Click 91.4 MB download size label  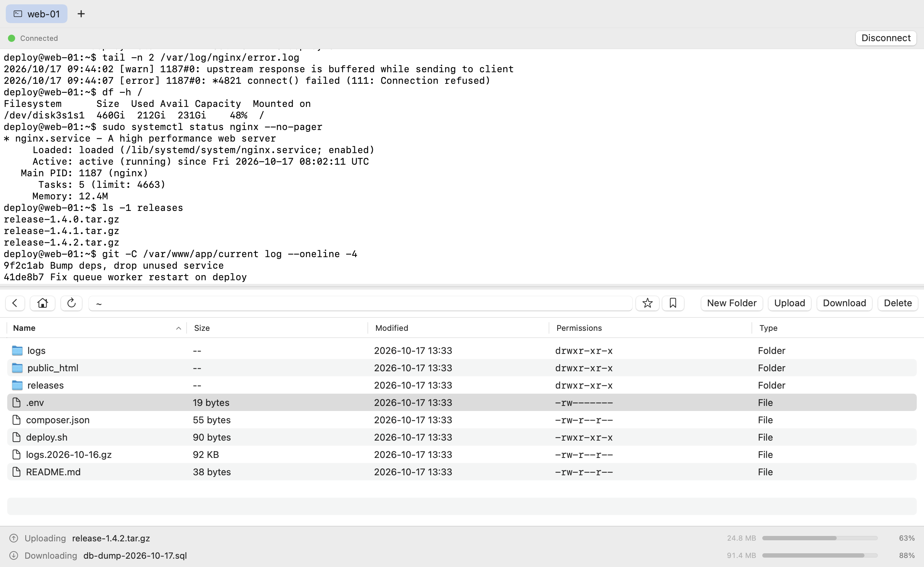click(x=741, y=555)
